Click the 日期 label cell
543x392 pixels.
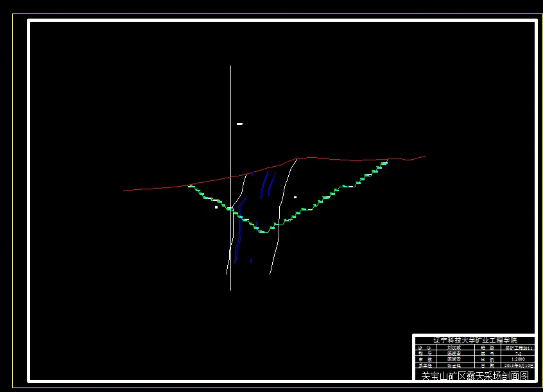[x=488, y=365]
